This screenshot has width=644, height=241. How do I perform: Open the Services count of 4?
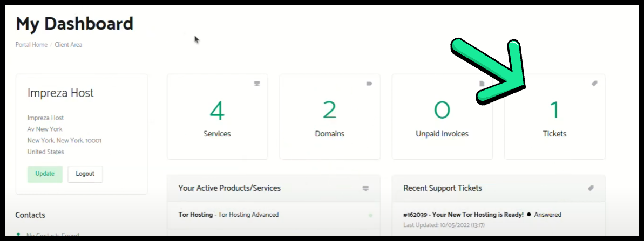[217, 111]
